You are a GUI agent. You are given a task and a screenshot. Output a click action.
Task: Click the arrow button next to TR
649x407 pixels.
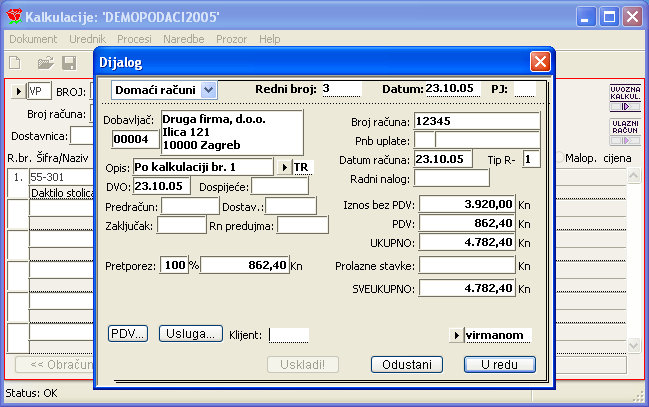[284, 167]
